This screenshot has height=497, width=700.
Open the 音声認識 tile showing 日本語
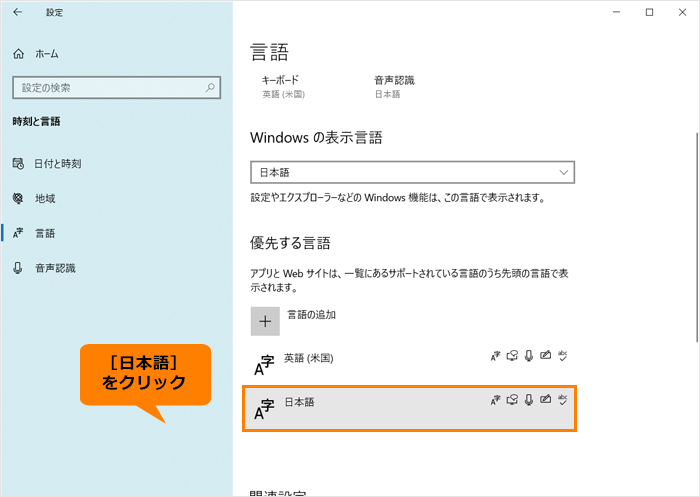point(394,87)
